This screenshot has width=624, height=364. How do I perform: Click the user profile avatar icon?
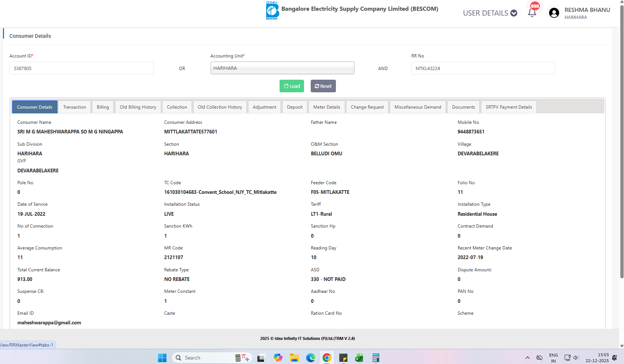coord(554,13)
